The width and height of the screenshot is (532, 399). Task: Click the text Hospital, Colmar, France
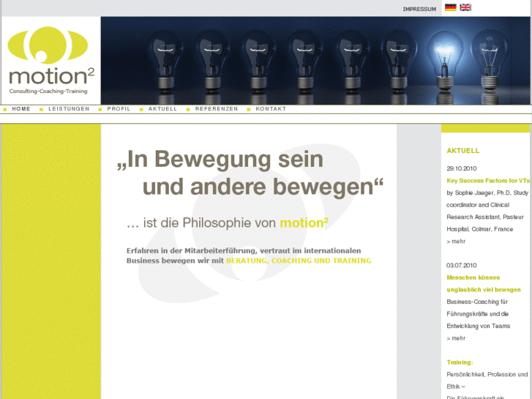click(480, 229)
